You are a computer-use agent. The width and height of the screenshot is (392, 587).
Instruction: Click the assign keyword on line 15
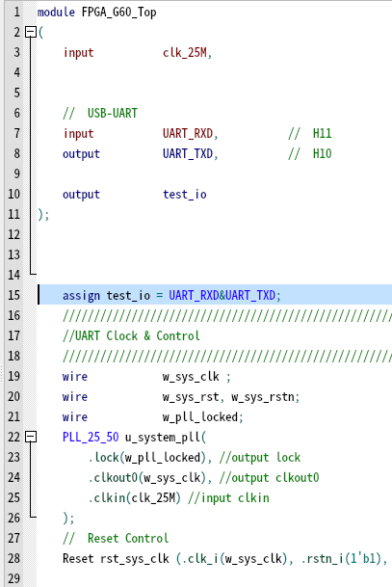click(x=81, y=295)
